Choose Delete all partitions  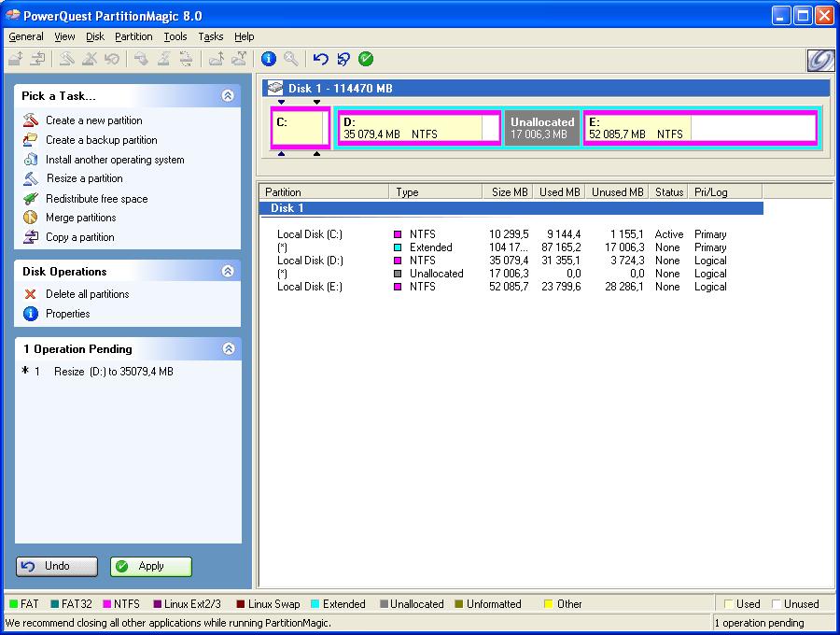click(88, 294)
